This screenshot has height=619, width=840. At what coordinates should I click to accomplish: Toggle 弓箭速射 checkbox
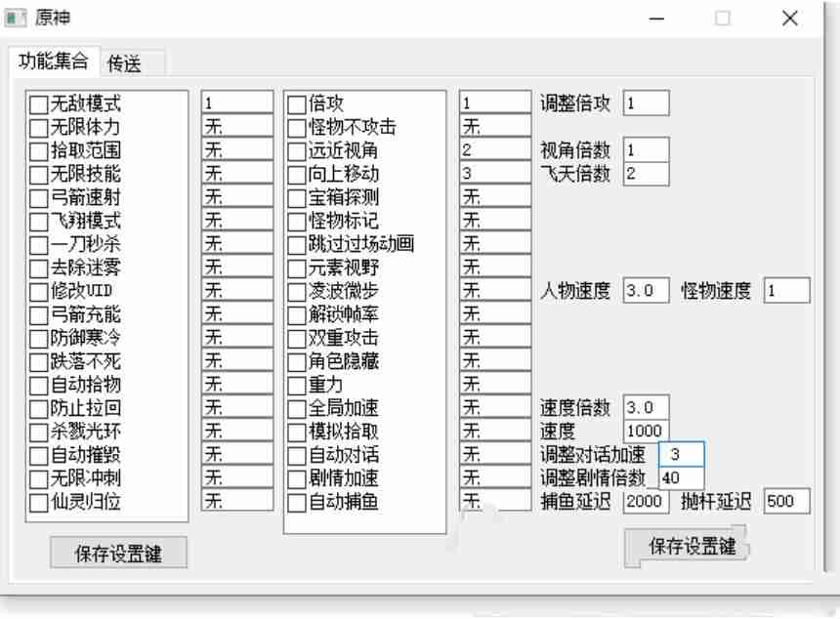(x=38, y=197)
